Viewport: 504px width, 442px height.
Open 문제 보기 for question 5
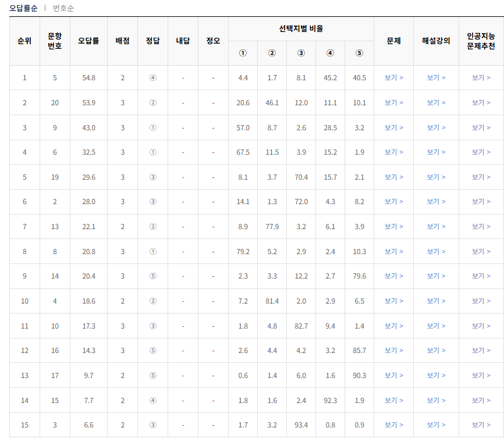click(394, 77)
